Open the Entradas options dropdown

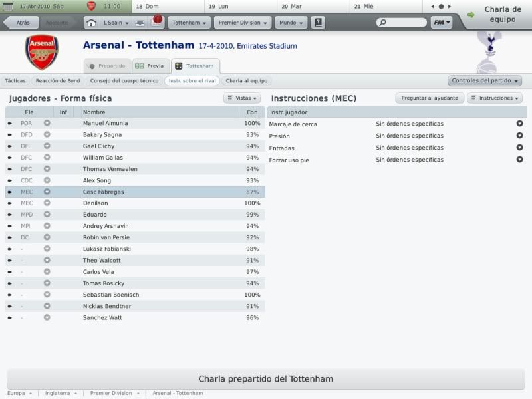pos(519,147)
